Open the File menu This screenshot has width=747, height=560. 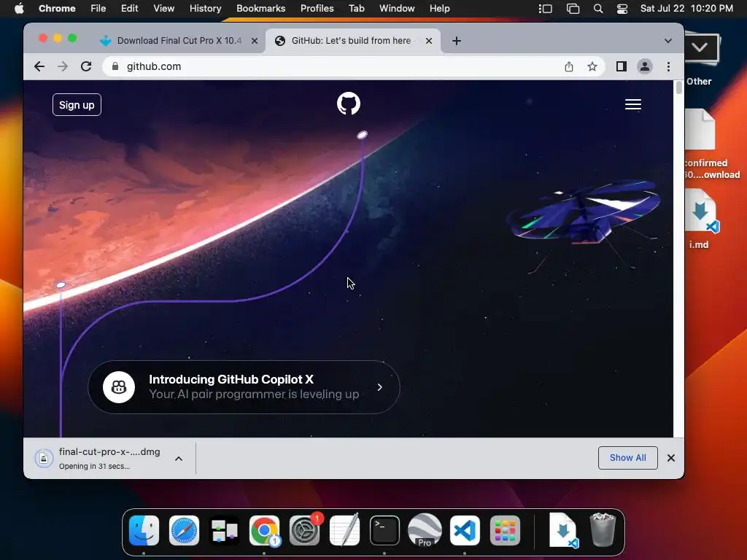click(x=98, y=9)
